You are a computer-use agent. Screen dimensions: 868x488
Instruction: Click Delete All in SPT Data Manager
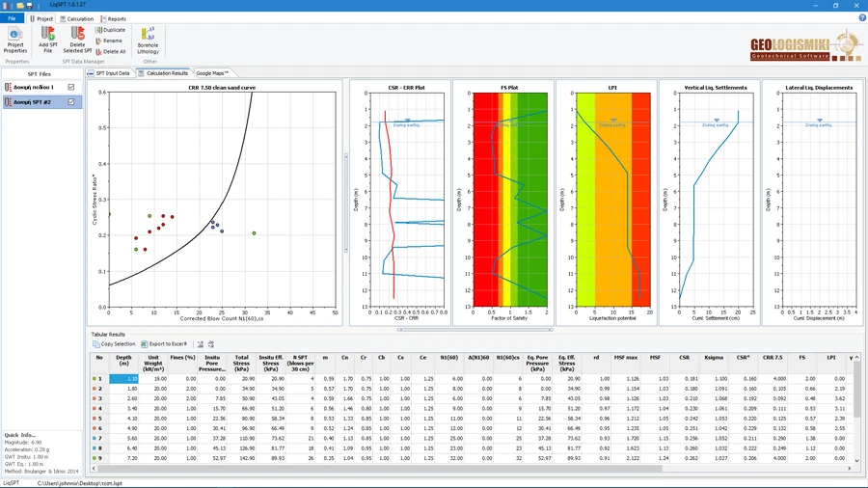pyautogui.click(x=111, y=51)
